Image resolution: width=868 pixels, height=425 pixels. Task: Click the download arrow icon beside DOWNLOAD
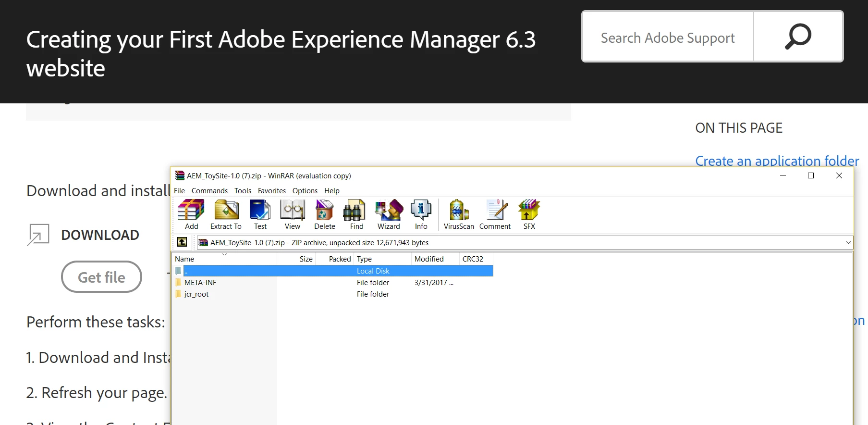click(x=38, y=235)
